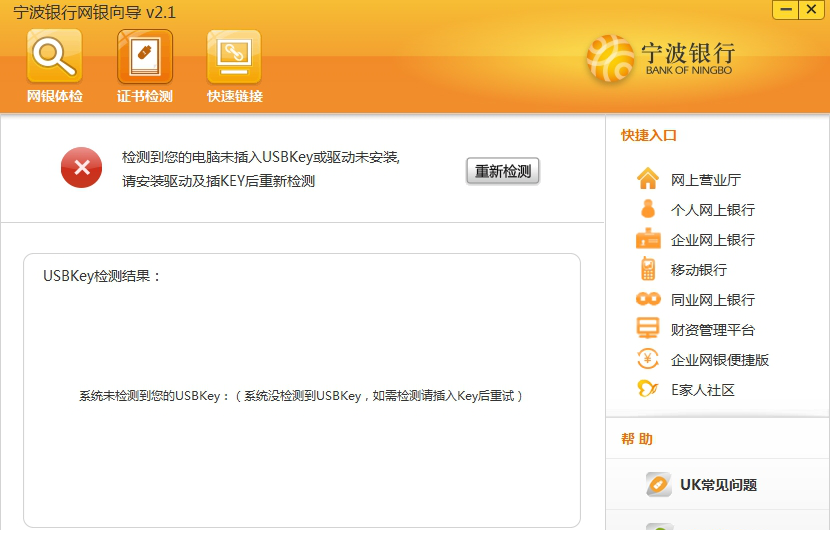Image resolution: width=830 pixels, height=551 pixels.
Task: Click the USBKey检测结果 label
Action: [102, 276]
